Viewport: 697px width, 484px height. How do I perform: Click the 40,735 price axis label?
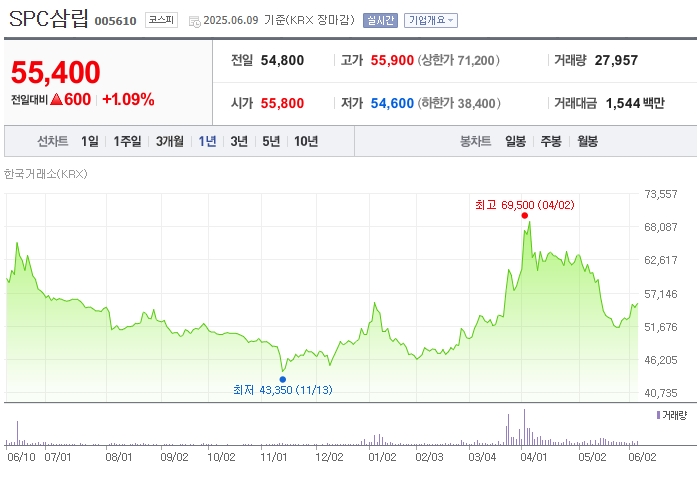click(661, 393)
